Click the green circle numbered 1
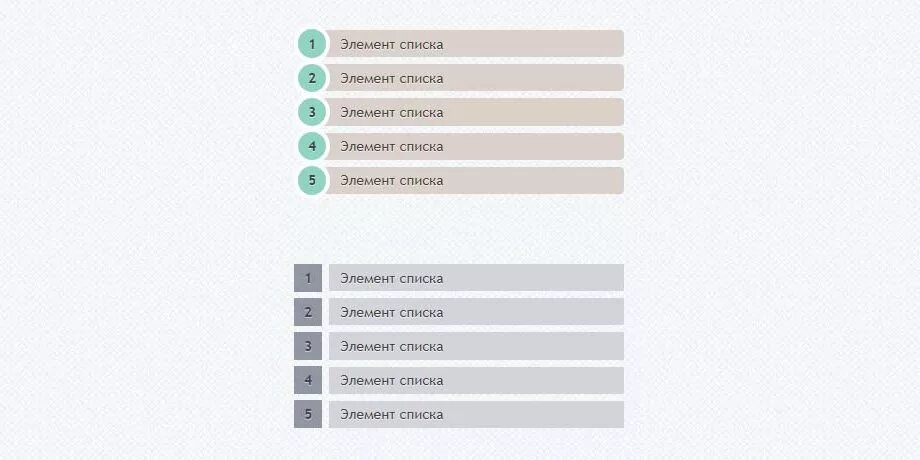This screenshot has height=460, width=920. pyautogui.click(x=312, y=44)
